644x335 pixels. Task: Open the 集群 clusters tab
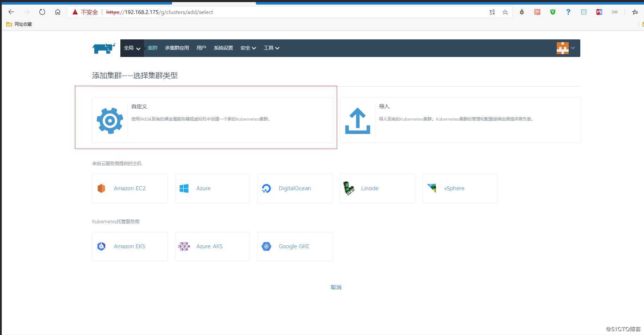pos(153,48)
